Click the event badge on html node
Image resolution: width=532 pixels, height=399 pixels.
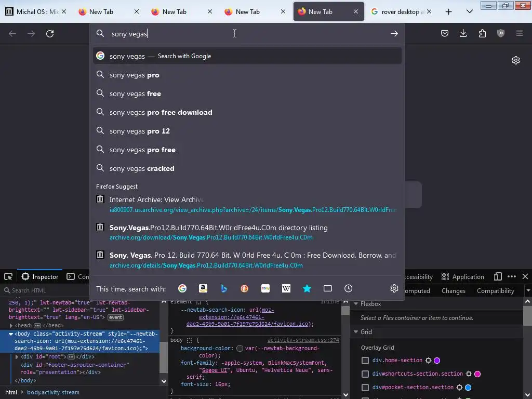115,317
